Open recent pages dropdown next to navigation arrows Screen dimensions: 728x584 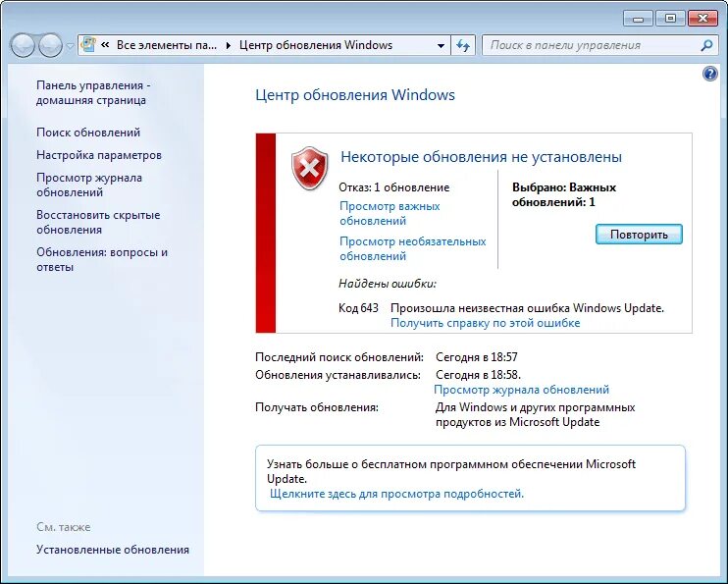70,46
